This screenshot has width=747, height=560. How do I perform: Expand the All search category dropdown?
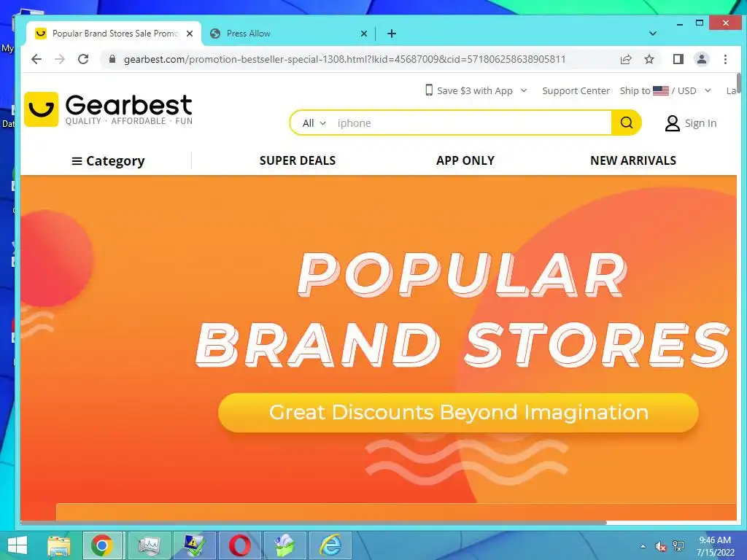coord(314,122)
